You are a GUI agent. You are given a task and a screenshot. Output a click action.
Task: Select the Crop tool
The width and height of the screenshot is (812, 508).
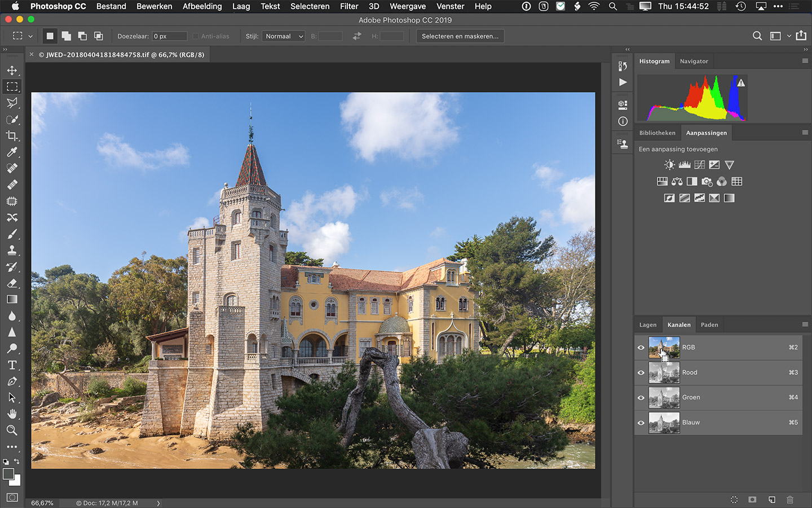[12, 136]
